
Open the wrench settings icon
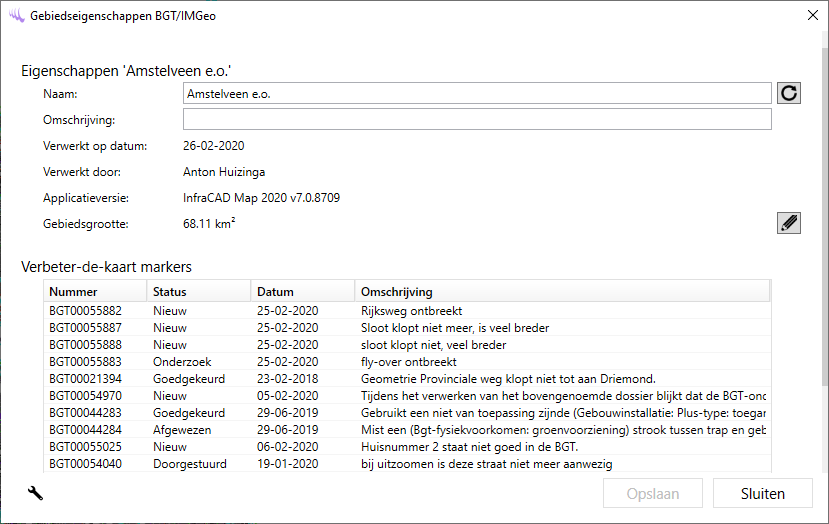pyautogui.click(x=35, y=492)
